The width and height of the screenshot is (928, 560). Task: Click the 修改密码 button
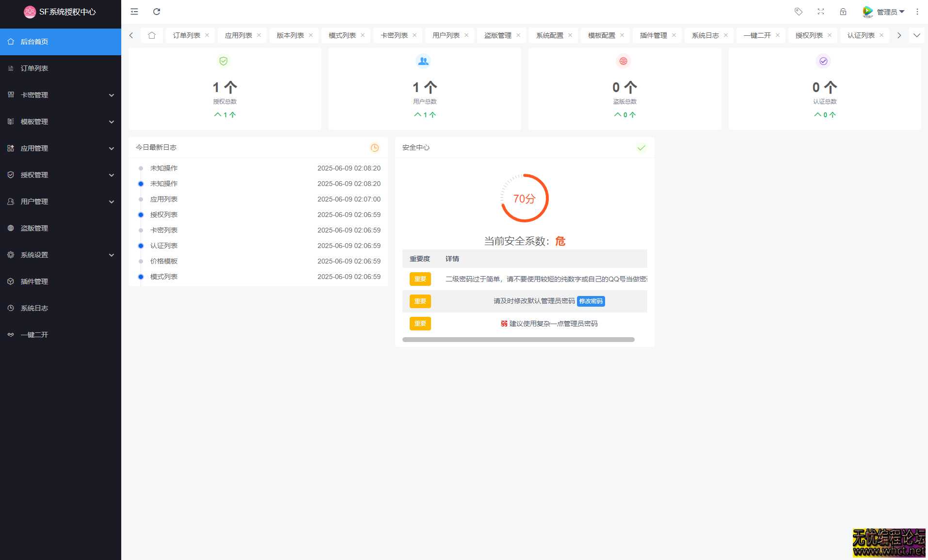[591, 301]
